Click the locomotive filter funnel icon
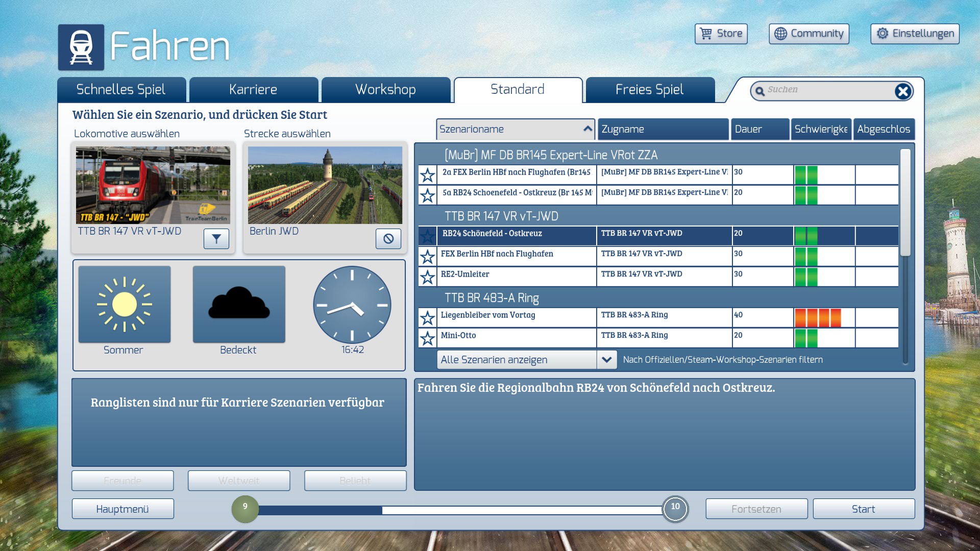 [x=216, y=239]
